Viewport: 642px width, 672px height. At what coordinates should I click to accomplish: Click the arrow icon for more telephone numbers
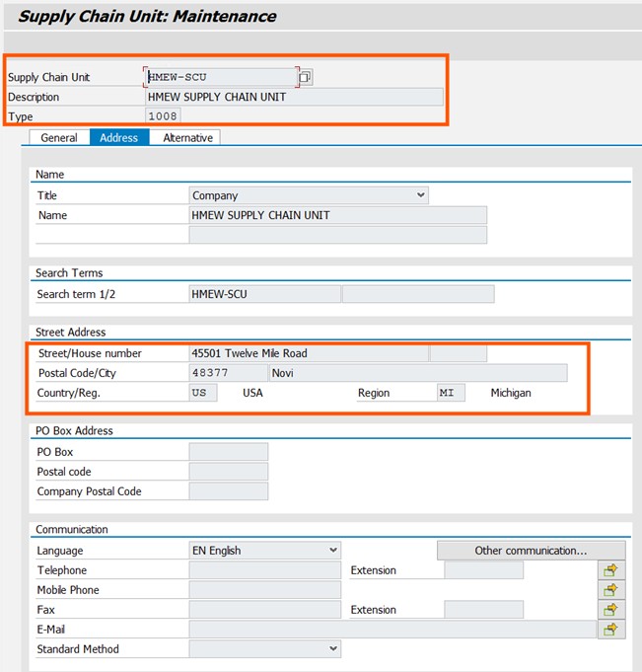pos(611,570)
